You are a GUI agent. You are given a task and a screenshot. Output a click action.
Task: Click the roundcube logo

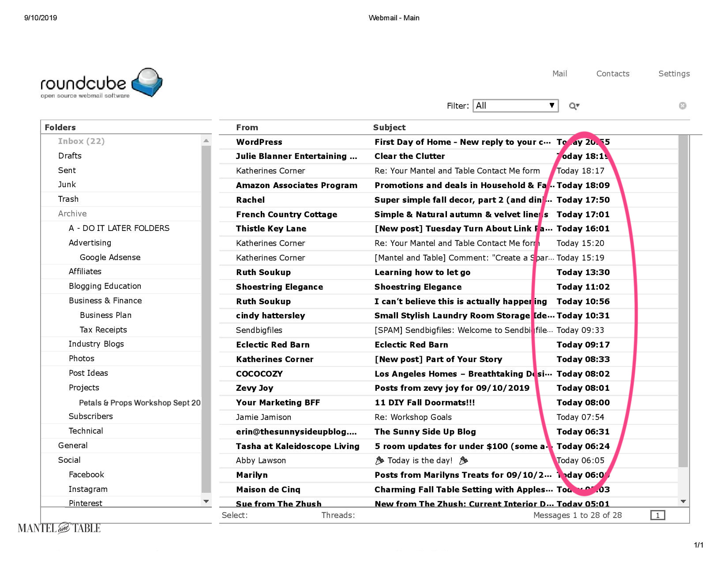pos(101,83)
